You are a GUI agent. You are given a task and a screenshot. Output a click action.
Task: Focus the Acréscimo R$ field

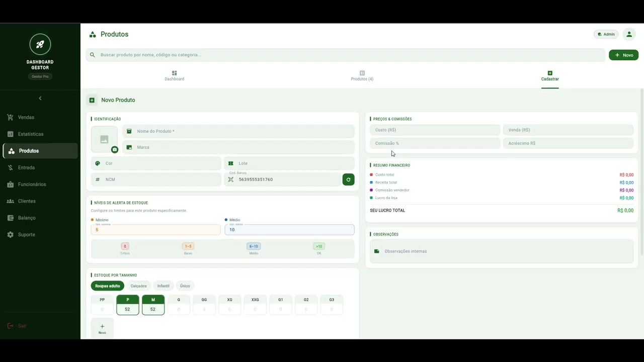coord(569,143)
